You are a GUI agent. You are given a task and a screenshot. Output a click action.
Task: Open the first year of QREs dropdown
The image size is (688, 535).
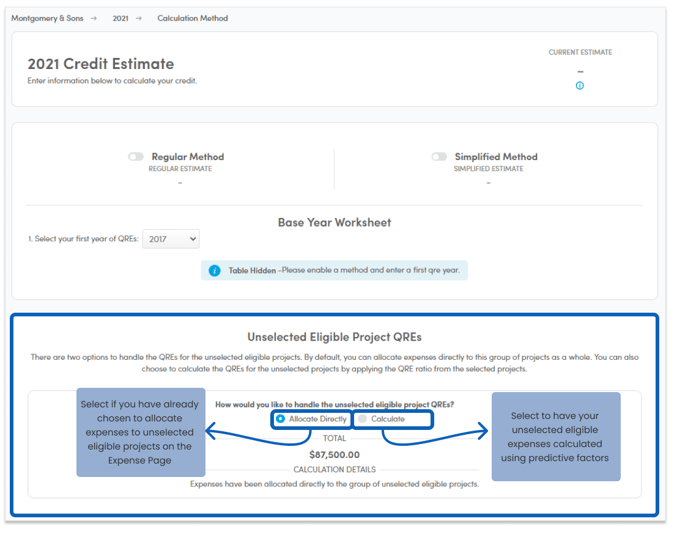(171, 239)
